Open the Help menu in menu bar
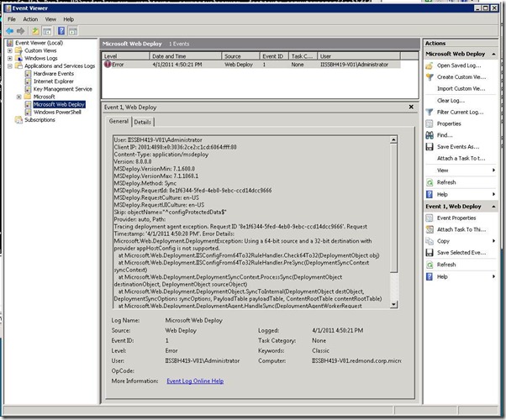 pyautogui.click(x=68, y=19)
